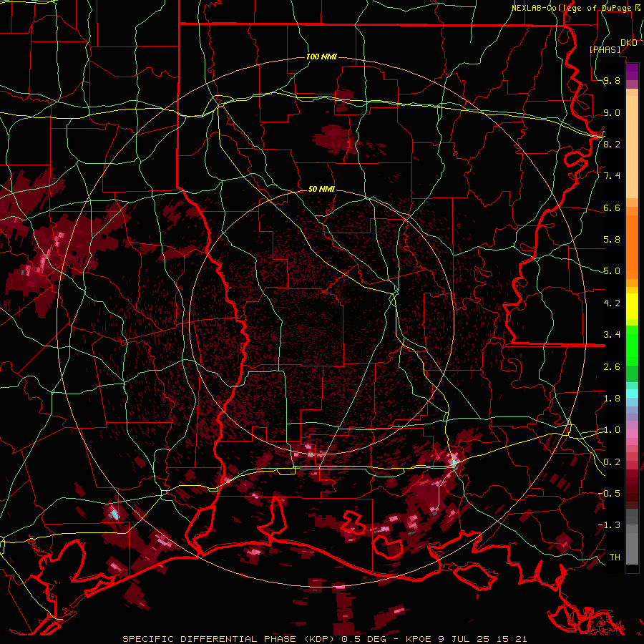
Task: Click the TH threshold legend label
Action: (x=615, y=557)
